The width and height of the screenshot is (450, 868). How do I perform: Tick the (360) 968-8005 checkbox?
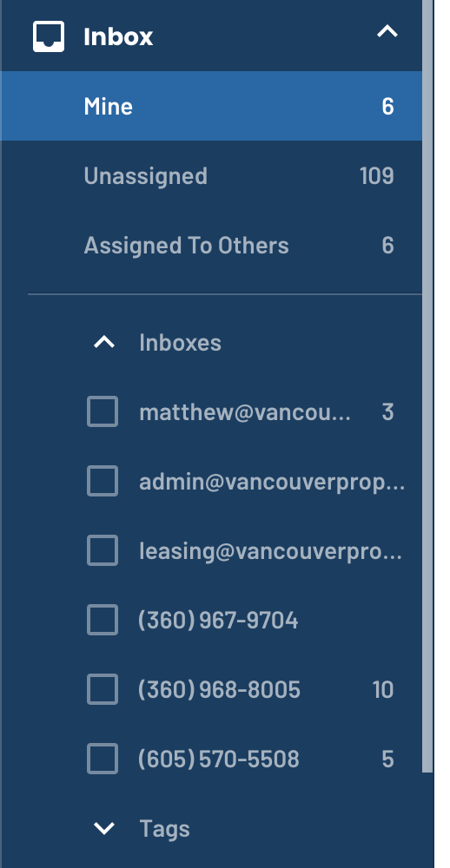(103, 689)
